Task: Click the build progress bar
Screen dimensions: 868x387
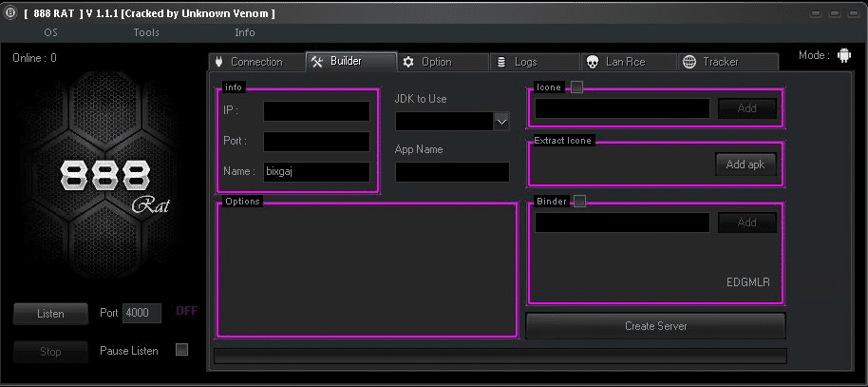Action: [500, 356]
